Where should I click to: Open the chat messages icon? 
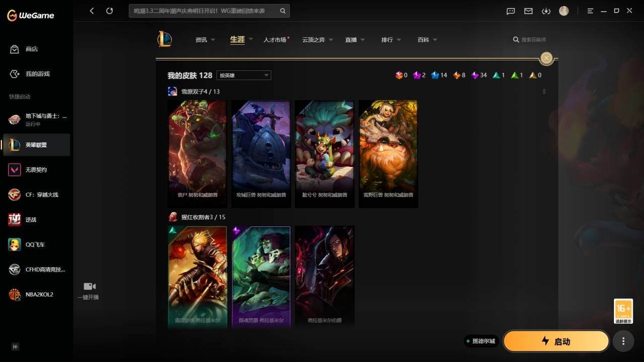pos(511,11)
